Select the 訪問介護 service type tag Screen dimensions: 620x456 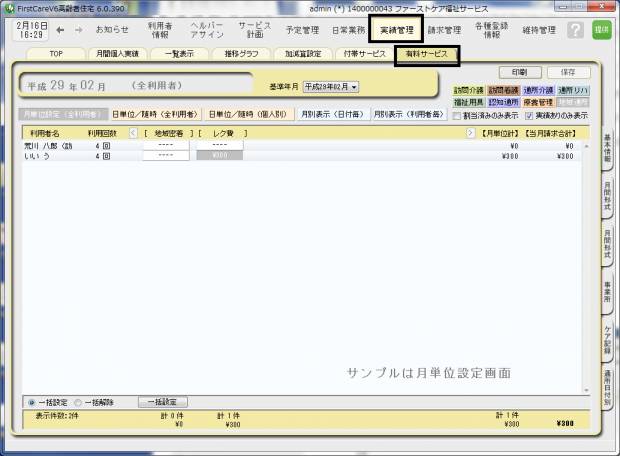tap(468, 90)
